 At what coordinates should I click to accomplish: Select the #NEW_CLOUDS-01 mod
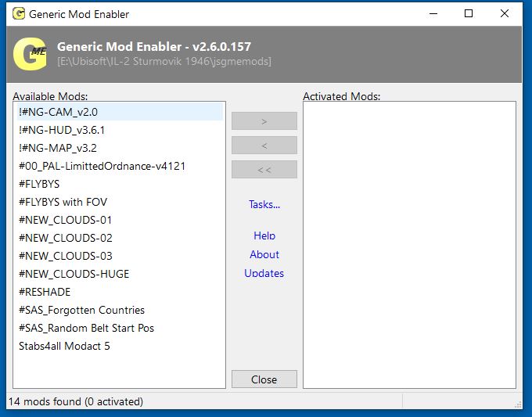(120, 220)
